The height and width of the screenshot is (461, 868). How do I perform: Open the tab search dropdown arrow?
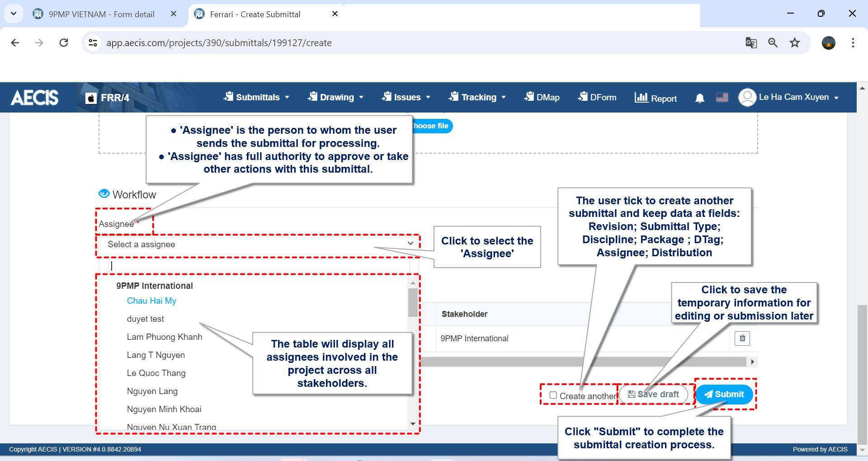tap(14, 14)
